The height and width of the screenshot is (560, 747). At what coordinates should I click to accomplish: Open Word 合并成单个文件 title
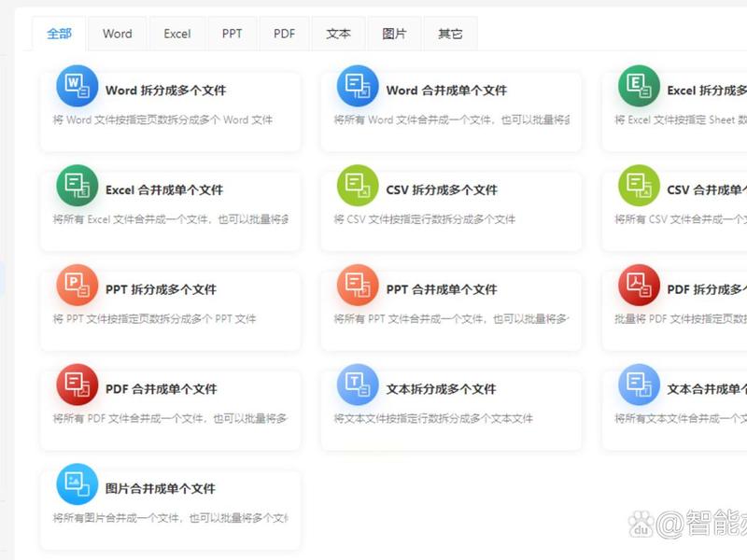(x=446, y=91)
